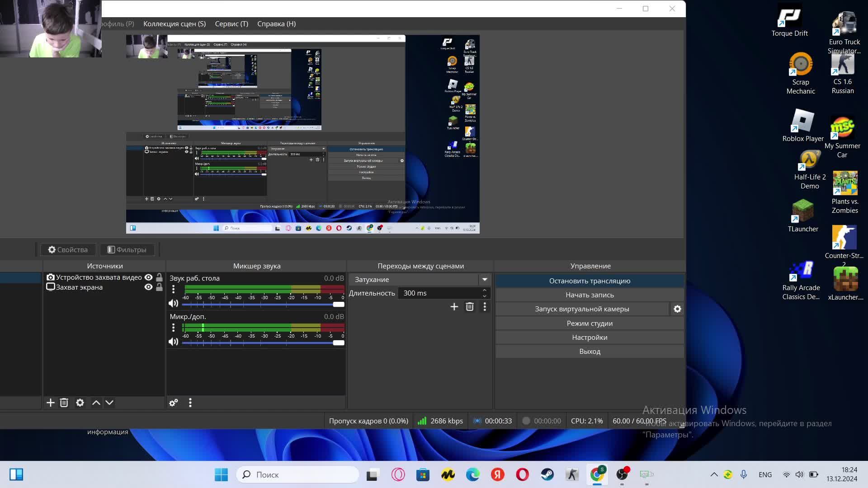Start virtual camera button
Viewport: 868px width, 488px height.
pos(582,309)
